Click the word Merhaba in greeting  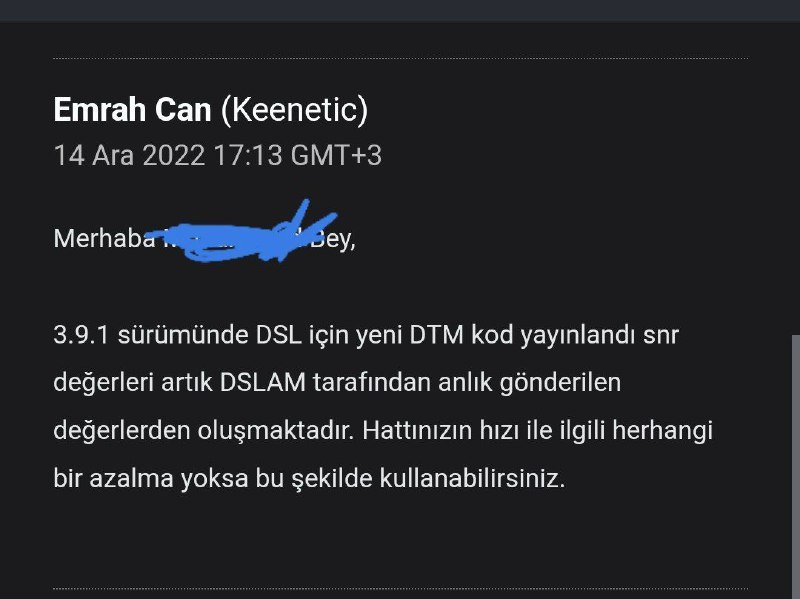pyautogui.click(x=104, y=238)
